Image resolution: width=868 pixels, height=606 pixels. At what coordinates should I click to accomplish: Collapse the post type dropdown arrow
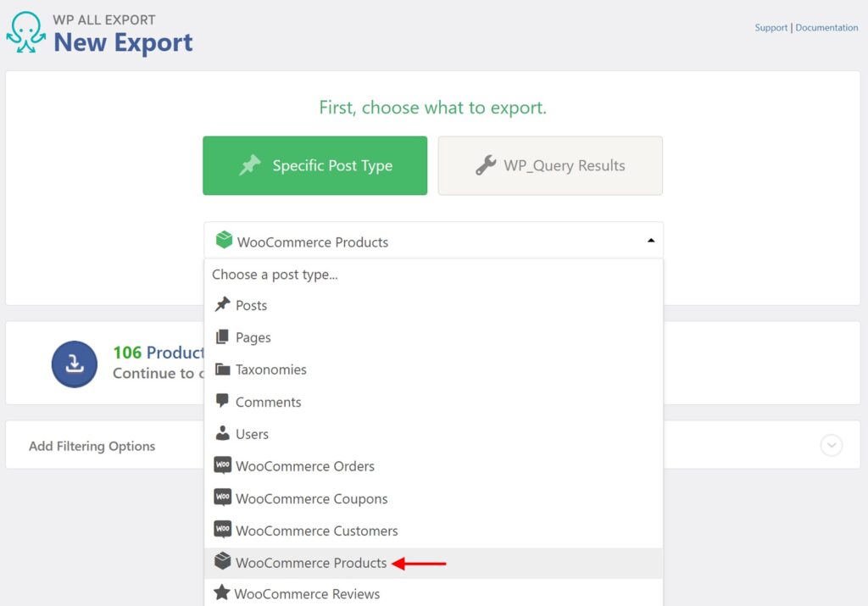pos(651,241)
